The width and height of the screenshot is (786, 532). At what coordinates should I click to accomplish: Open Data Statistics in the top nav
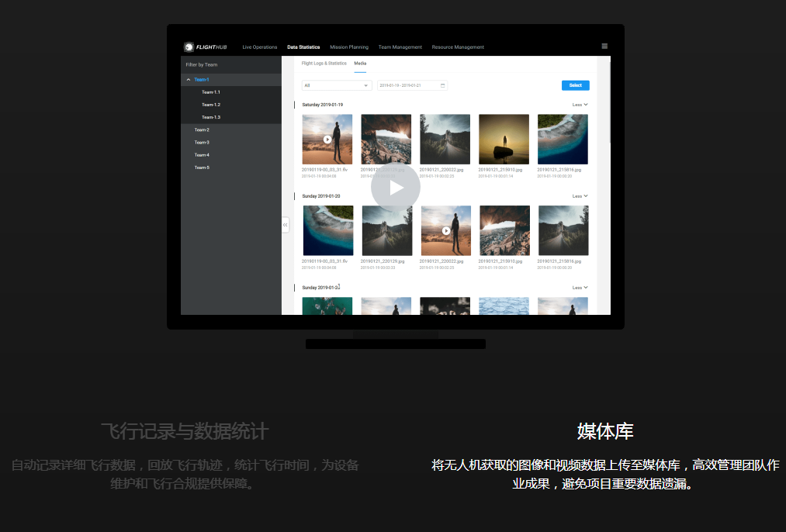pos(303,47)
